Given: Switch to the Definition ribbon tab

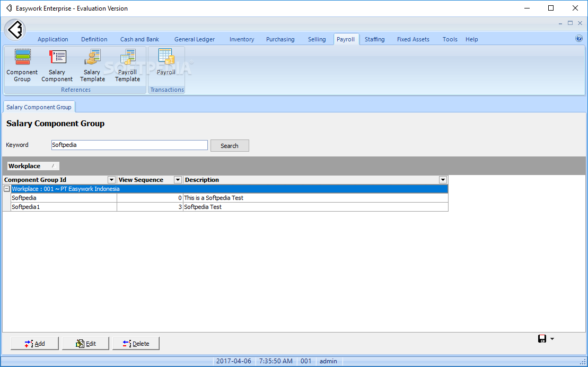Looking at the screenshot, I should [94, 39].
